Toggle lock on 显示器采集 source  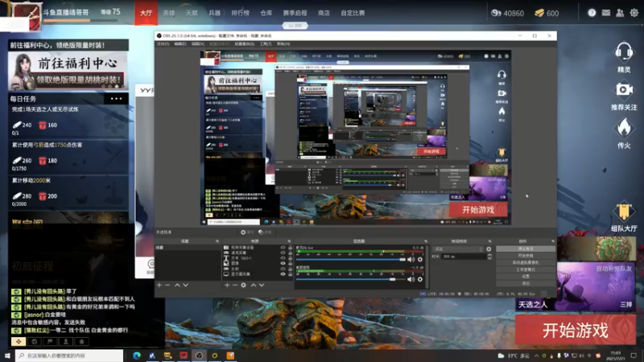click(x=291, y=274)
